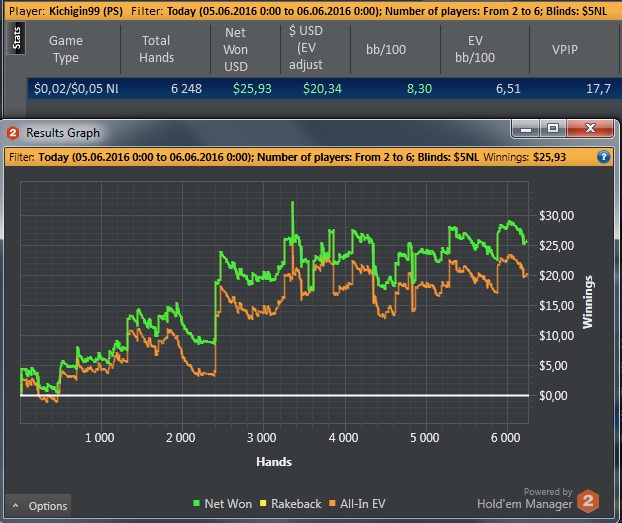Maximize the Results Graph window
622x523 pixels.
click(553, 129)
